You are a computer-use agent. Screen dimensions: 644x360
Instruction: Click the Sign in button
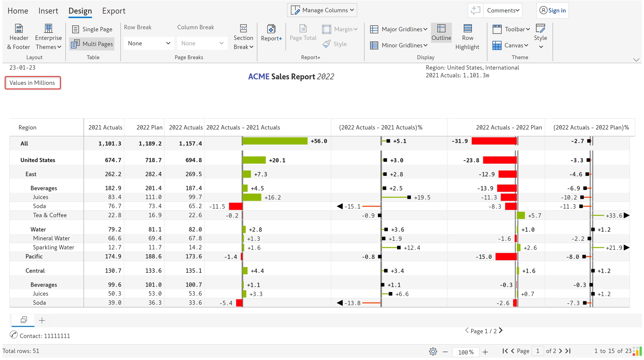click(x=552, y=10)
